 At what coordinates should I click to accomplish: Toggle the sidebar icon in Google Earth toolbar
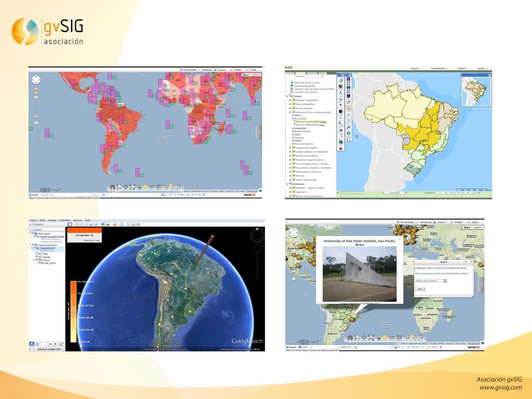point(70,224)
